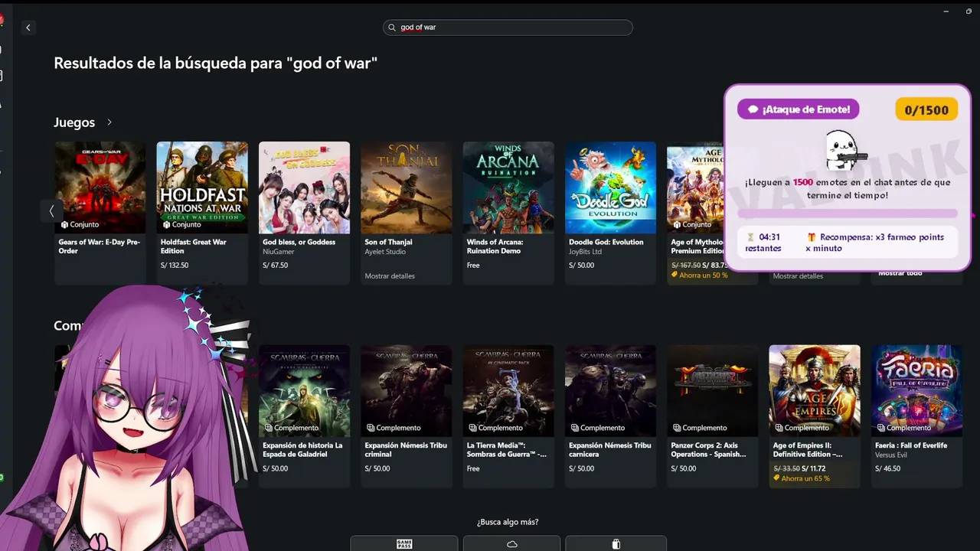The height and width of the screenshot is (551, 980).
Task: Open the Faeria: Fall of Everlife cover art
Action: coord(916,391)
